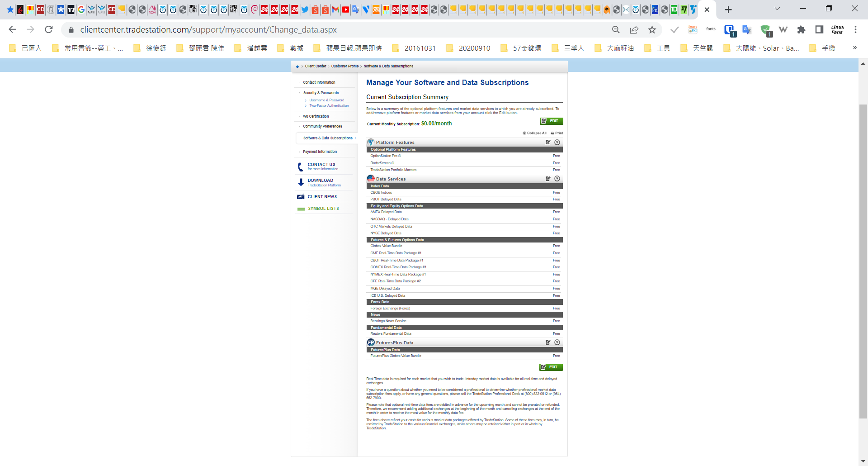Open the 已匯入 bookmark folder
Image resolution: width=868 pixels, height=466 pixels.
tap(26, 48)
